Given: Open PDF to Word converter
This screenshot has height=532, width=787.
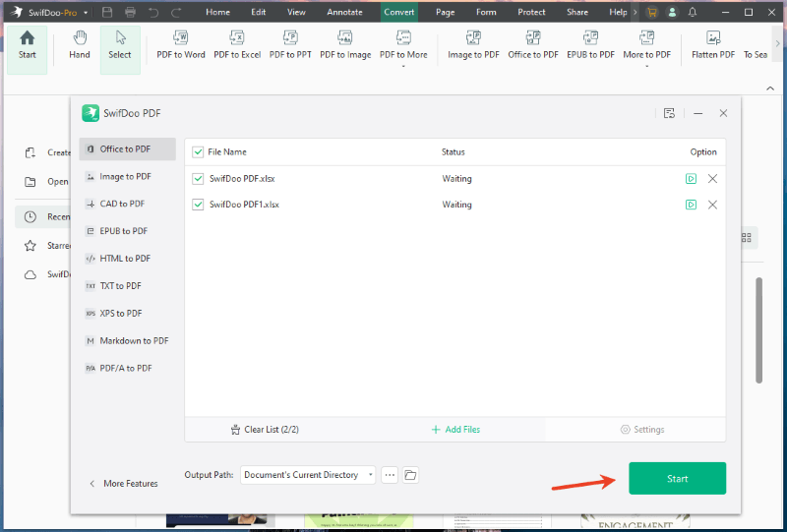Looking at the screenshot, I should 181,45.
